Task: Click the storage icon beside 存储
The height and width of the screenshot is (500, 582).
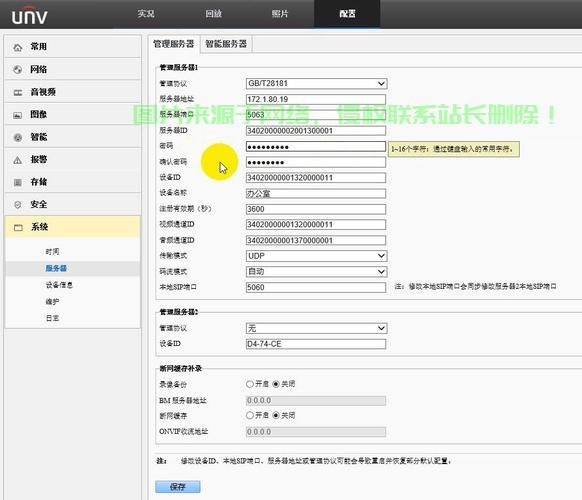Action: pos(17,182)
